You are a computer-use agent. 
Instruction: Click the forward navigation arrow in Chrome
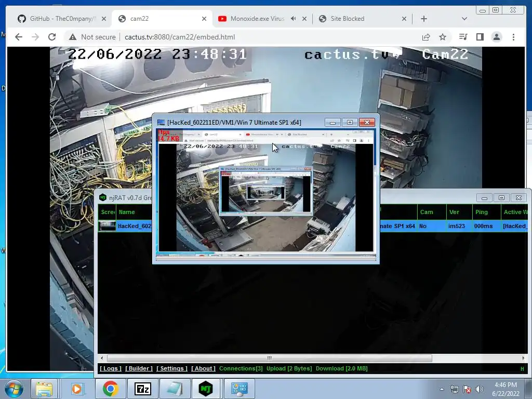(35, 37)
